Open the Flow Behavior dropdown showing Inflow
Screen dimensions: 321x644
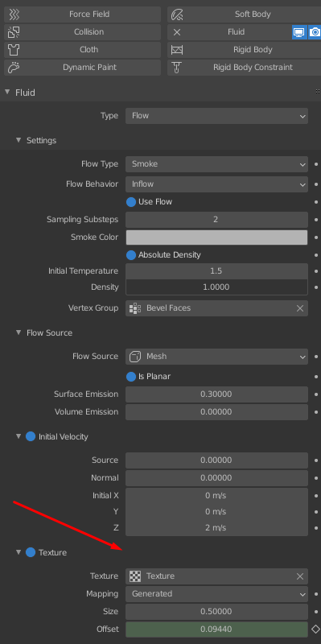pos(216,184)
